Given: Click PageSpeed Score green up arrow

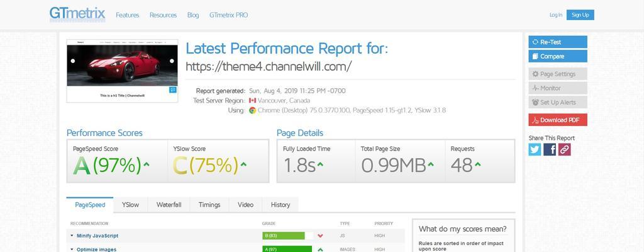Looking at the screenshot, I should 147,164.
